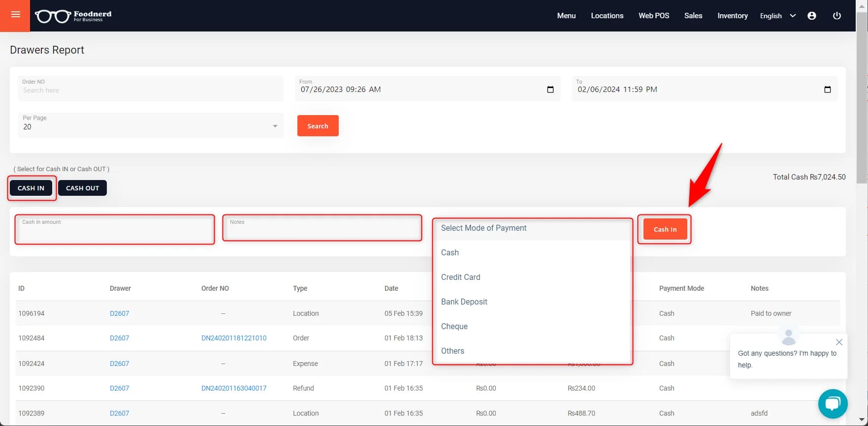
Task: Click Select Mode of Payment header option
Action: (532, 228)
